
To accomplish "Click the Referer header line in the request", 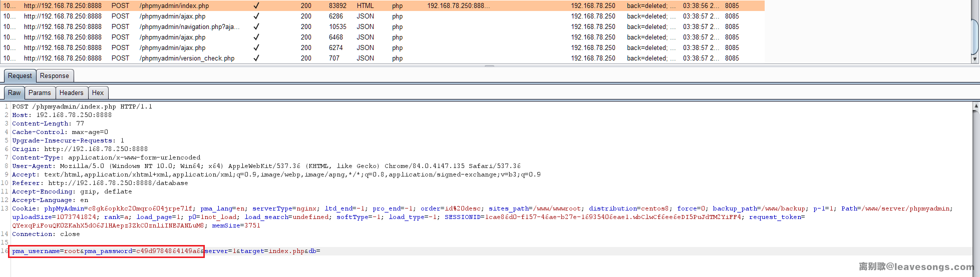I will tap(100, 183).
